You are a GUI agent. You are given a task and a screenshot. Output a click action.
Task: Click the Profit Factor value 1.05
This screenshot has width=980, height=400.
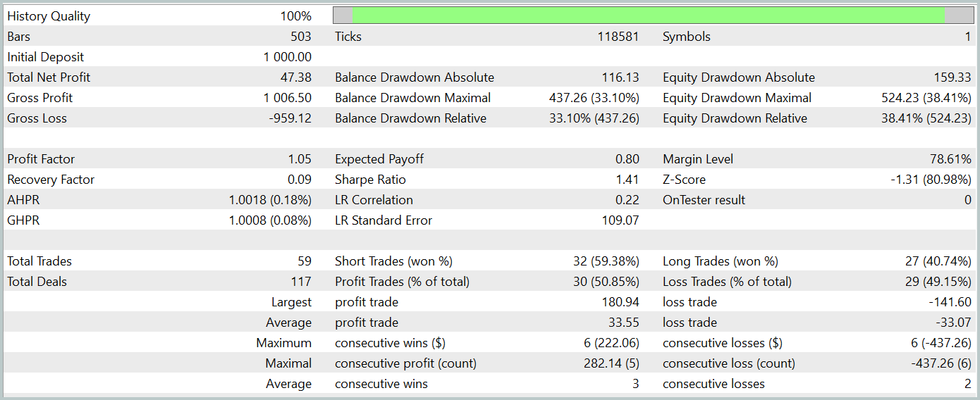point(299,159)
